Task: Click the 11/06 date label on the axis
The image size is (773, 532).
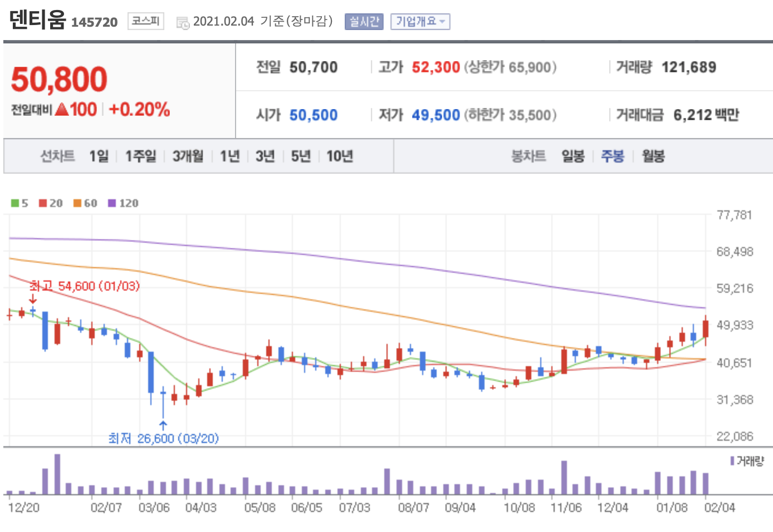Action: pos(566,508)
